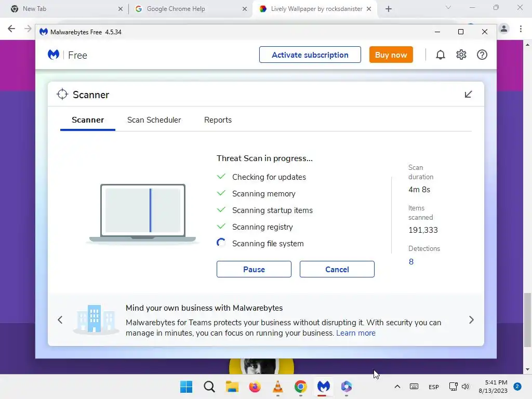Click the Malwarebytes taskbar icon
This screenshot has height=399, width=532.
coord(323,387)
